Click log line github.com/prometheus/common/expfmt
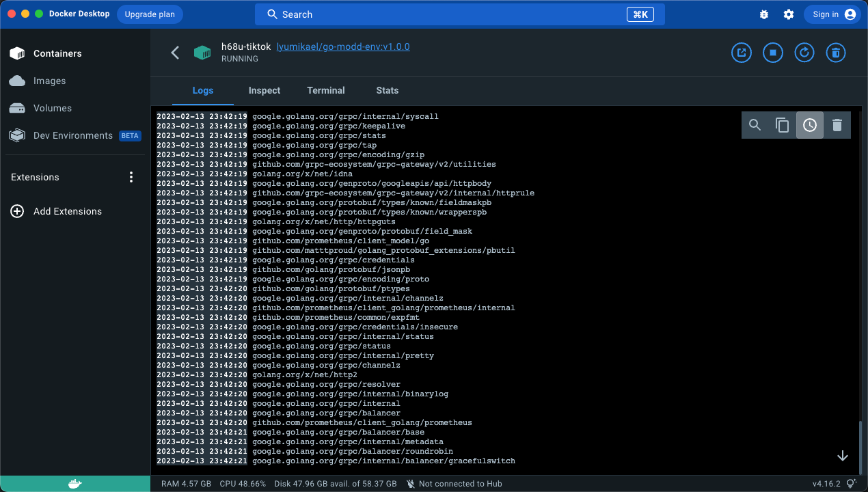The width and height of the screenshot is (868, 492). point(336,317)
